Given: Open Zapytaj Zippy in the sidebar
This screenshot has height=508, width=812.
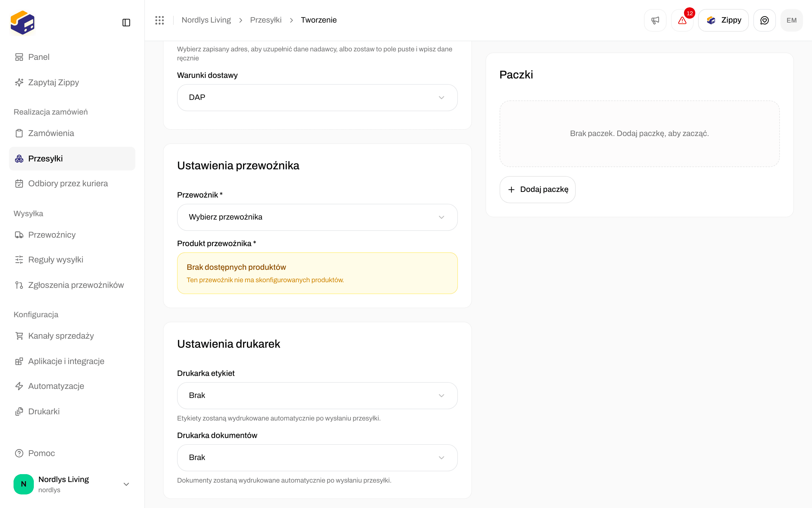Looking at the screenshot, I should point(72,82).
